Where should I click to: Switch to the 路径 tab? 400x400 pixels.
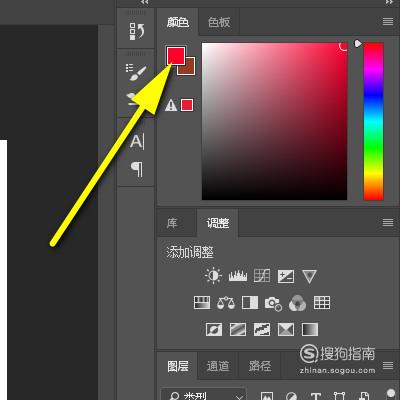click(260, 366)
